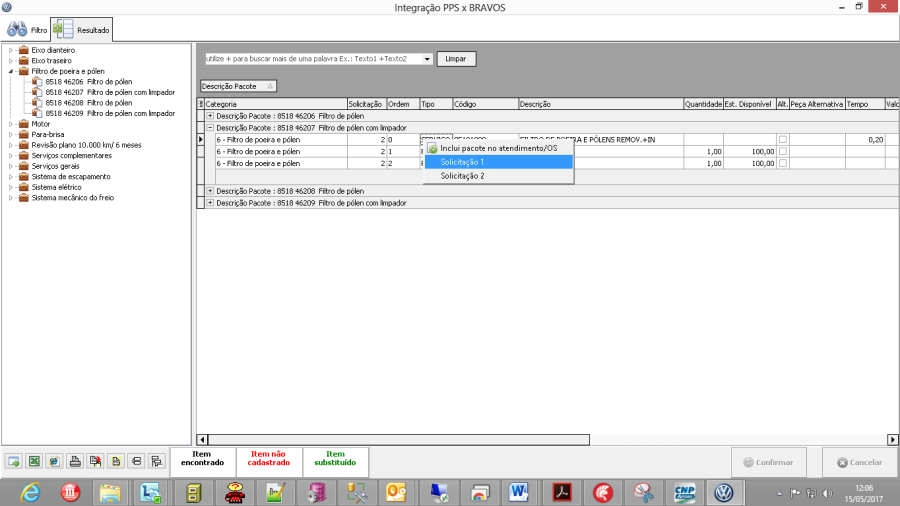Click the scroll right arrow of the grid scrollbar
The height and width of the screenshot is (506, 900).
click(x=893, y=440)
